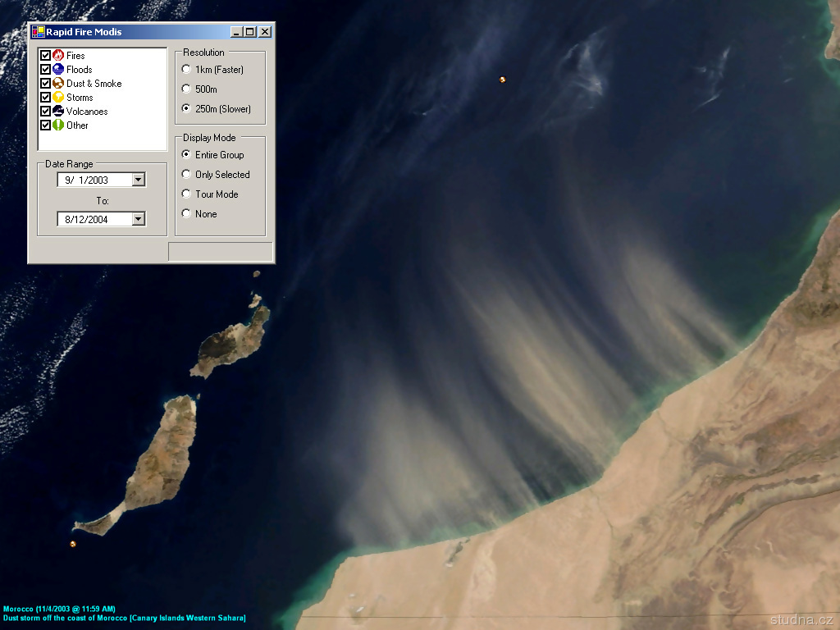This screenshot has width=840, height=630.
Task: Click the green Other category icon
Action: point(58,126)
